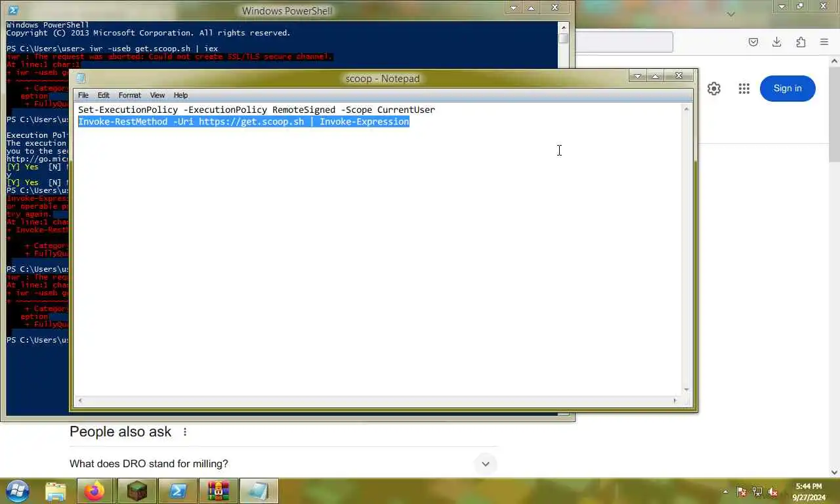The height and width of the screenshot is (504, 840).
Task: Click the browser page scrollbar thumb
Action: click(x=834, y=115)
